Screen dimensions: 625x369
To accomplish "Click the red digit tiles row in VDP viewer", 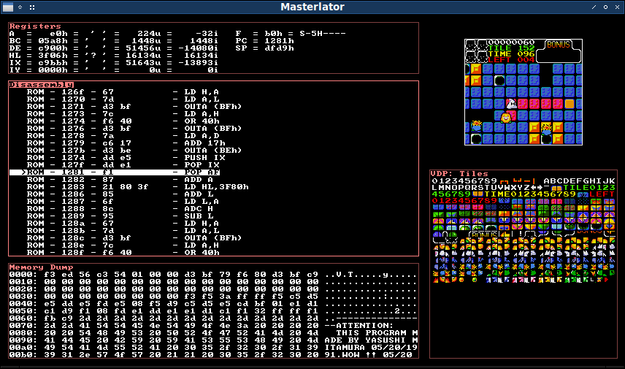I will pos(464,200).
